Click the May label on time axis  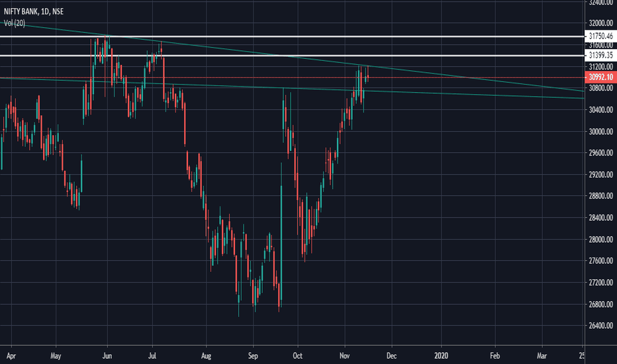click(x=56, y=356)
